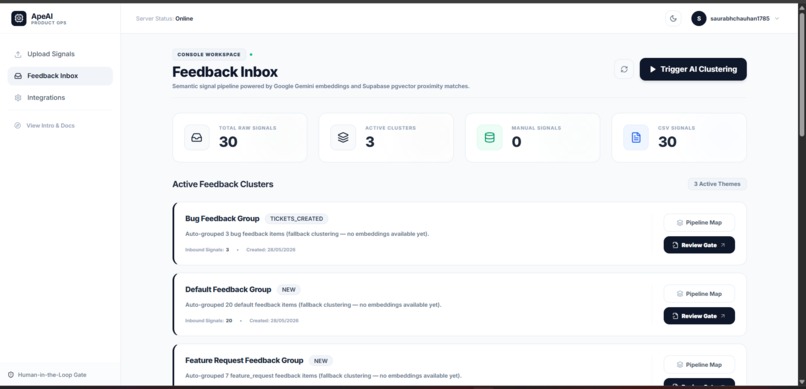Screen dimensions: 806x389
Task: Click the refresh icon button
Action: pyautogui.click(x=624, y=69)
